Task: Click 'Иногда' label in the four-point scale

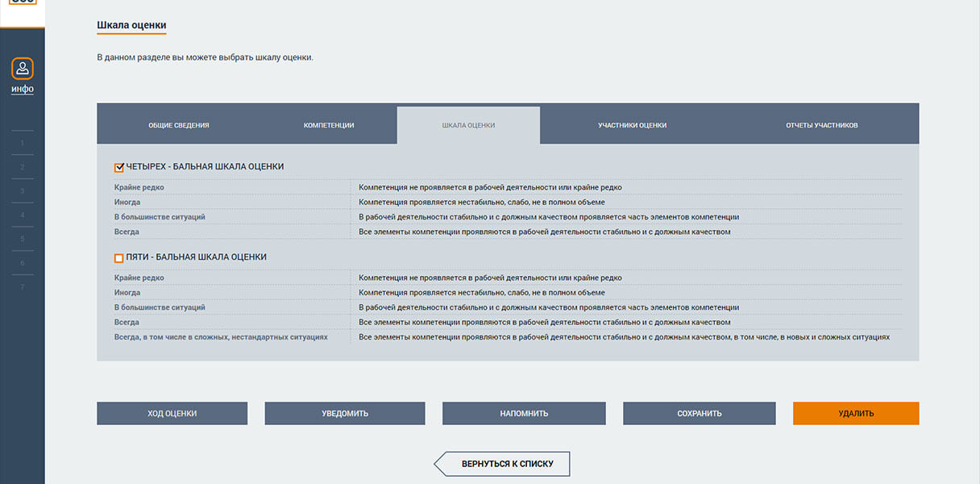Action: click(x=127, y=202)
